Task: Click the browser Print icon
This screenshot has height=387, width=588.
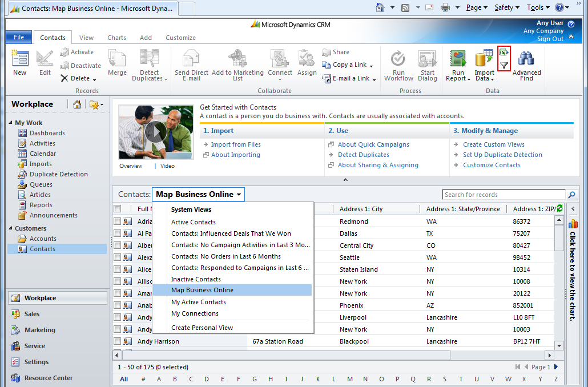Action: [445, 7]
